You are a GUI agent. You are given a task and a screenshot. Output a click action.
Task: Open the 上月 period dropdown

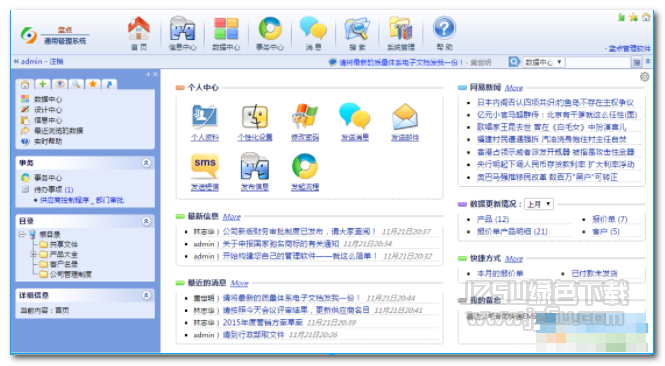point(539,204)
